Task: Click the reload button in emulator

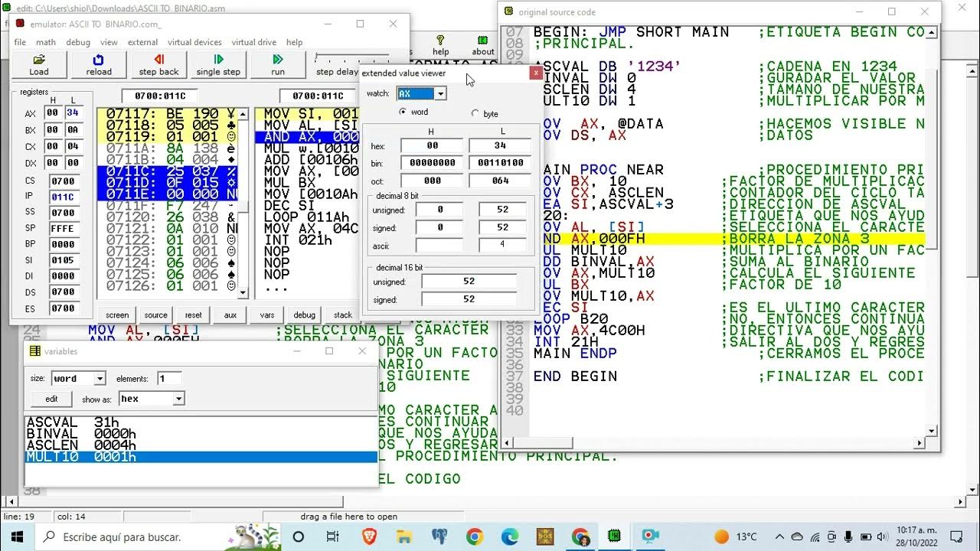Action: tap(99, 64)
